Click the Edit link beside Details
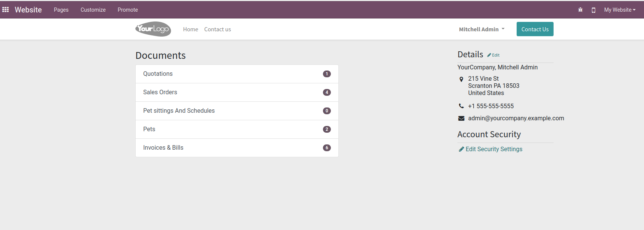Viewport: 644px width, 230px height. [493, 55]
